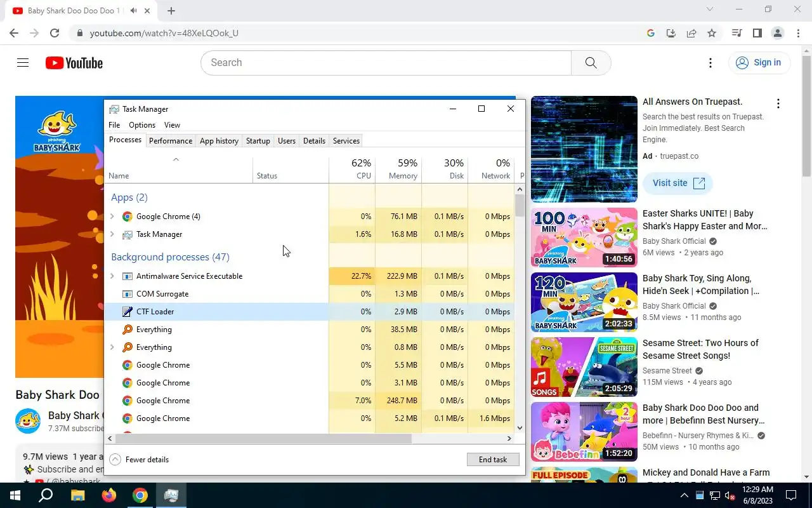Open the Easter Sharks UNITE video thumbnail
The height and width of the screenshot is (508, 812).
(x=584, y=237)
